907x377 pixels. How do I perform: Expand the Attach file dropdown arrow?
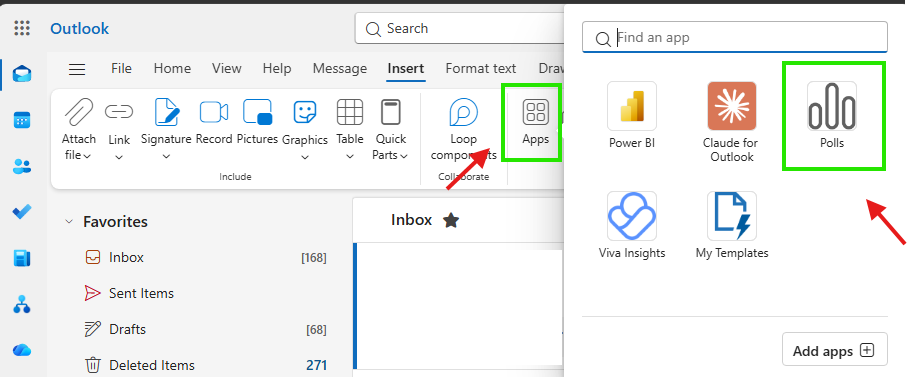[87, 156]
